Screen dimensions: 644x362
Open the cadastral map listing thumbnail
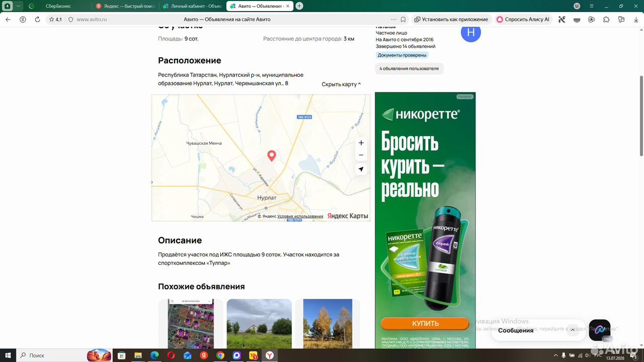191,324
